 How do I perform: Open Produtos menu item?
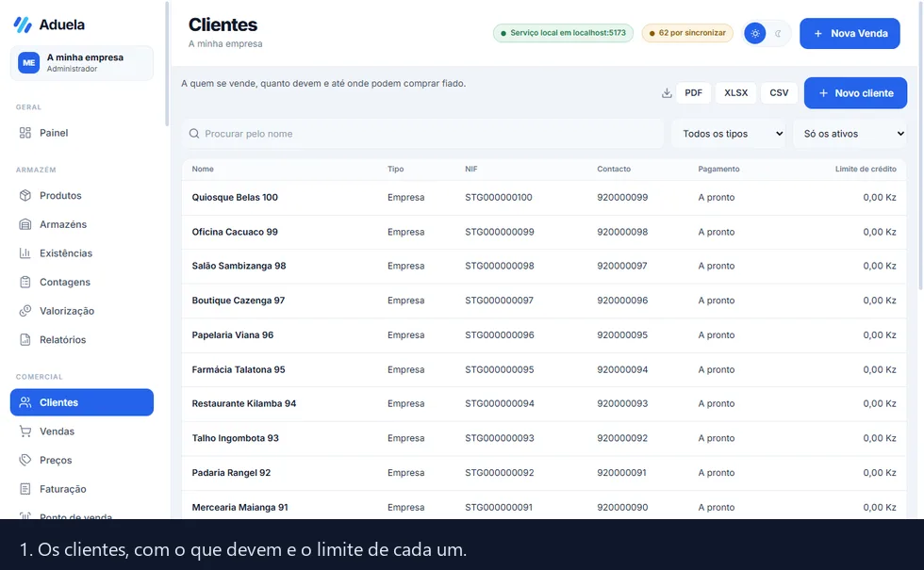point(82,196)
